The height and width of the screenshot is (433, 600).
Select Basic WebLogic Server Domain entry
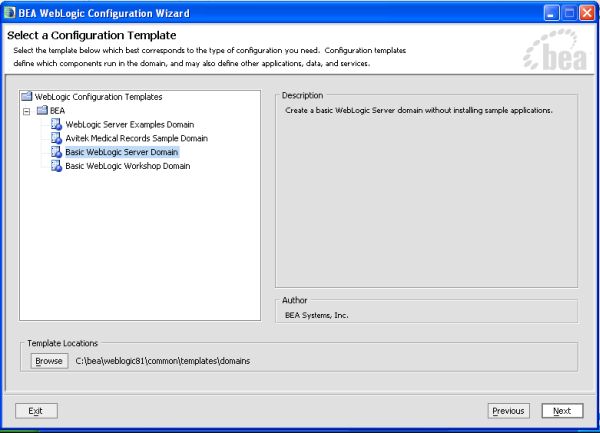[x=122, y=152]
